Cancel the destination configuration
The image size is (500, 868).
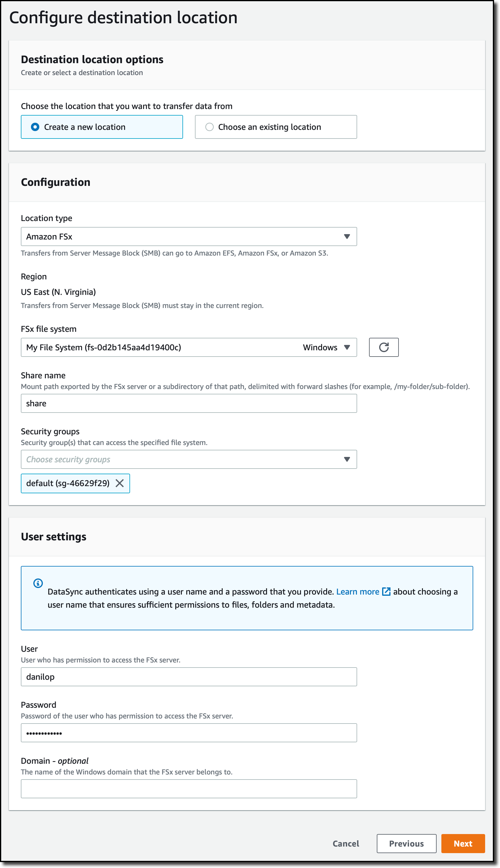(346, 843)
